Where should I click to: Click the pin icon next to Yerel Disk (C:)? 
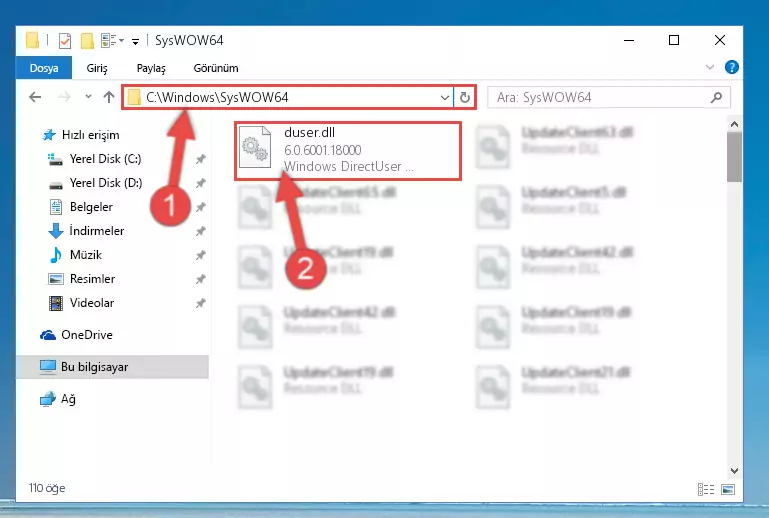(200, 159)
